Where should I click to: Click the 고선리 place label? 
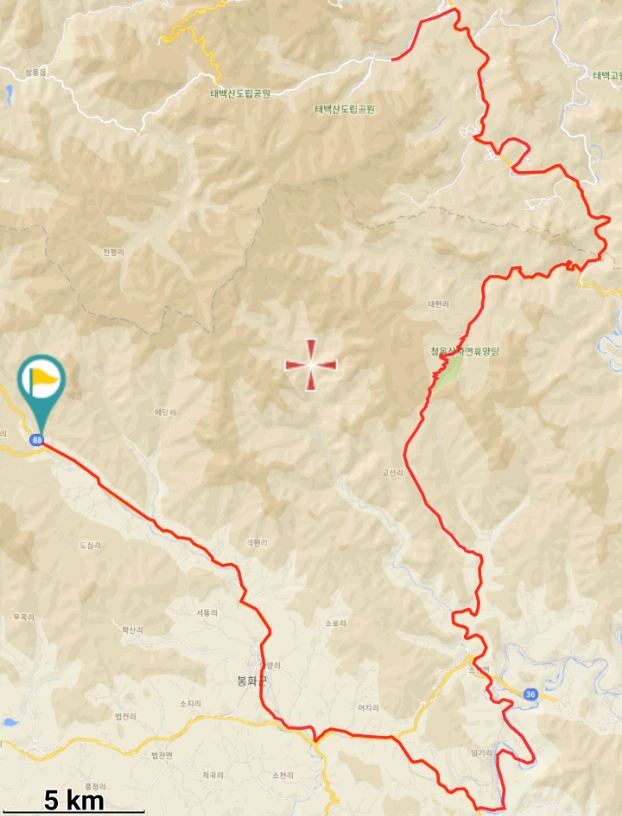(392, 473)
